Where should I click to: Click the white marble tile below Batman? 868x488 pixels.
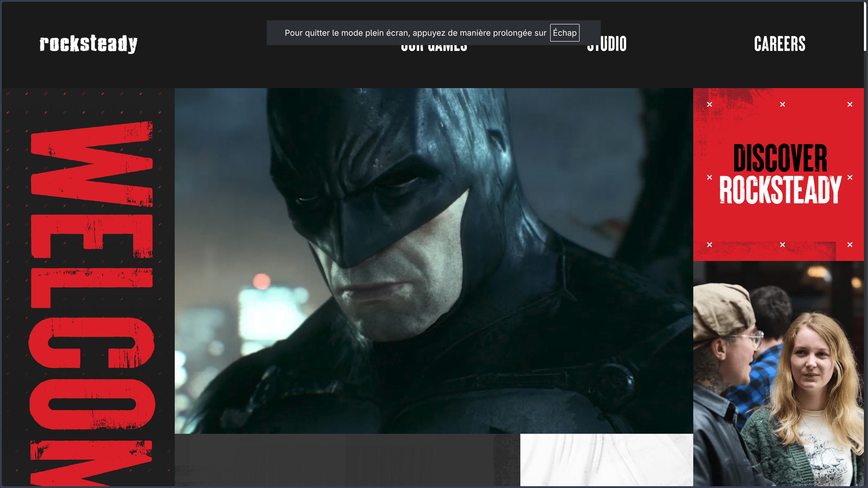tap(606, 460)
